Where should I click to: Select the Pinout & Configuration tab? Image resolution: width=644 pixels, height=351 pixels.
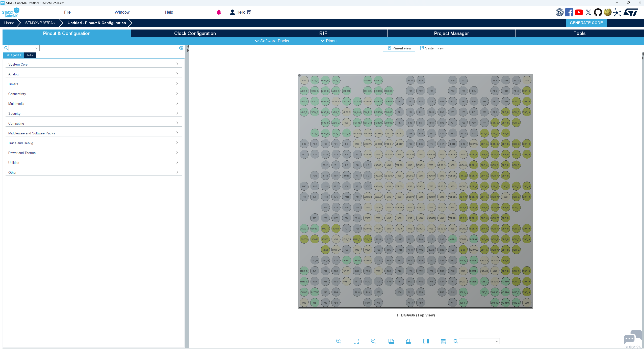click(x=67, y=33)
